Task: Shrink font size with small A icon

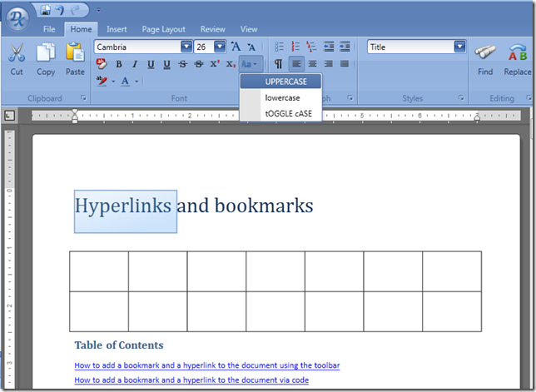Action: (x=251, y=47)
